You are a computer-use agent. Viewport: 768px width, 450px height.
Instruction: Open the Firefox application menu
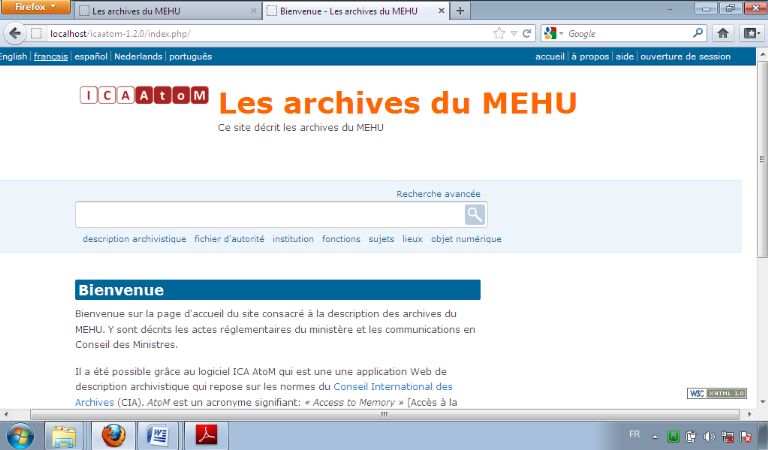pos(35,7)
